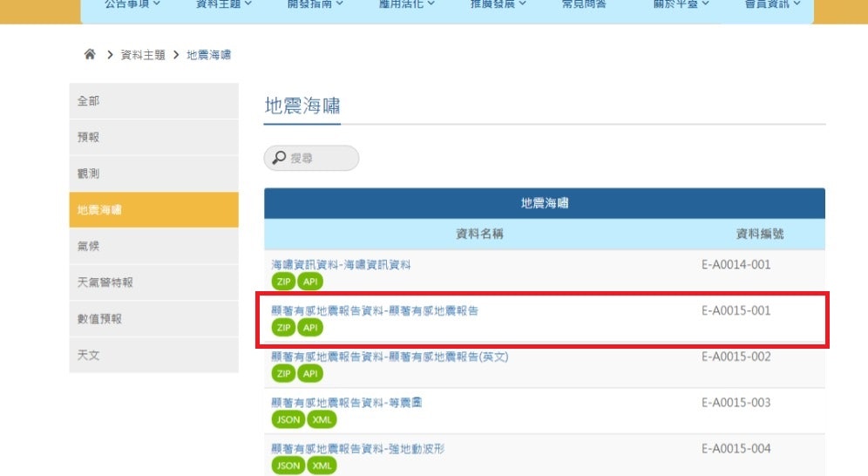Open API badge for E-A0015-002 row

(x=310, y=373)
